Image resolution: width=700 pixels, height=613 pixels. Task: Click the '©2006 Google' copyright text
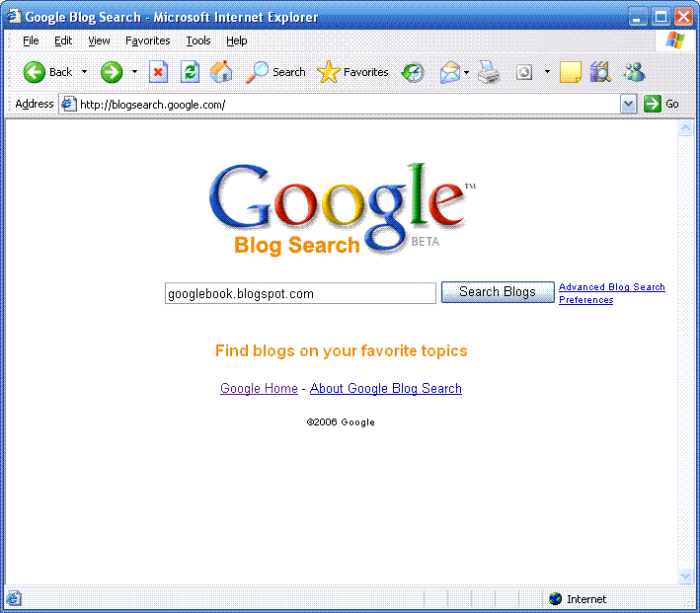tap(341, 421)
